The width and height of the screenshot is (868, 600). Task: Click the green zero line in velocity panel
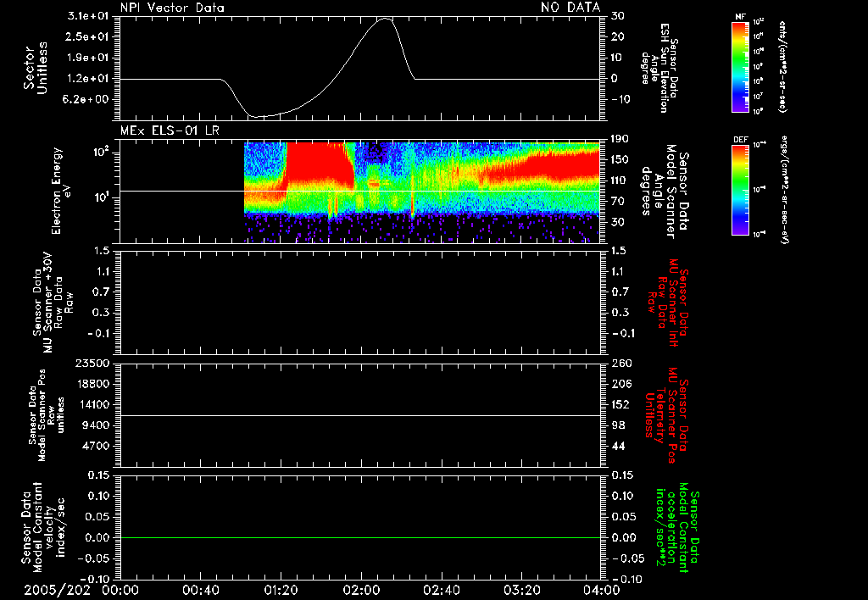point(360,537)
